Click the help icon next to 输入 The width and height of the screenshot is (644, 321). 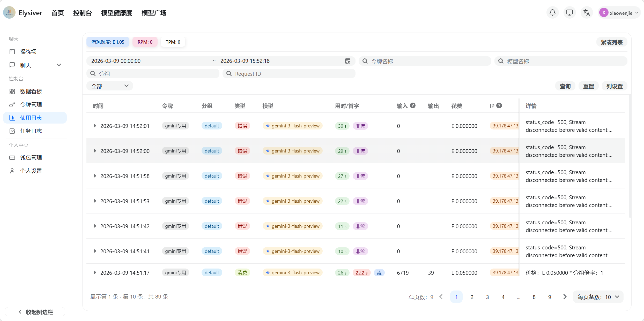413,105
